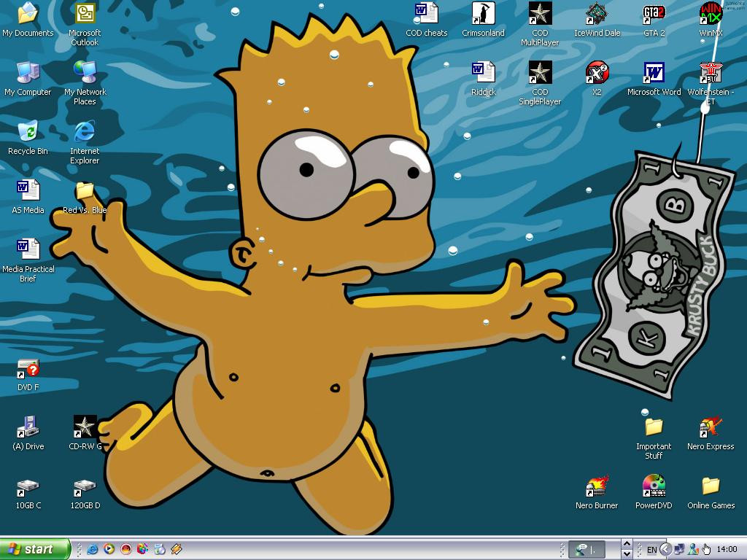Select the Microsoft Outlook shortcut
The width and height of the screenshot is (747, 560).
click(85, 24)
